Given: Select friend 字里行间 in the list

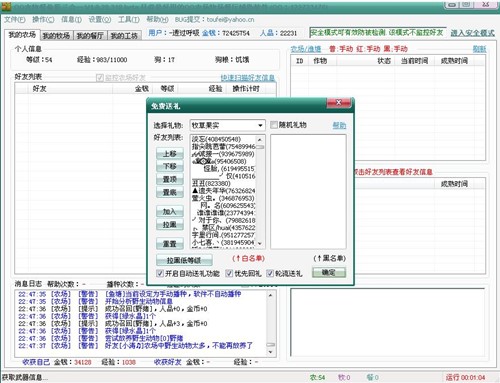Looking at the screenshot, I should [x=223, y=235].
